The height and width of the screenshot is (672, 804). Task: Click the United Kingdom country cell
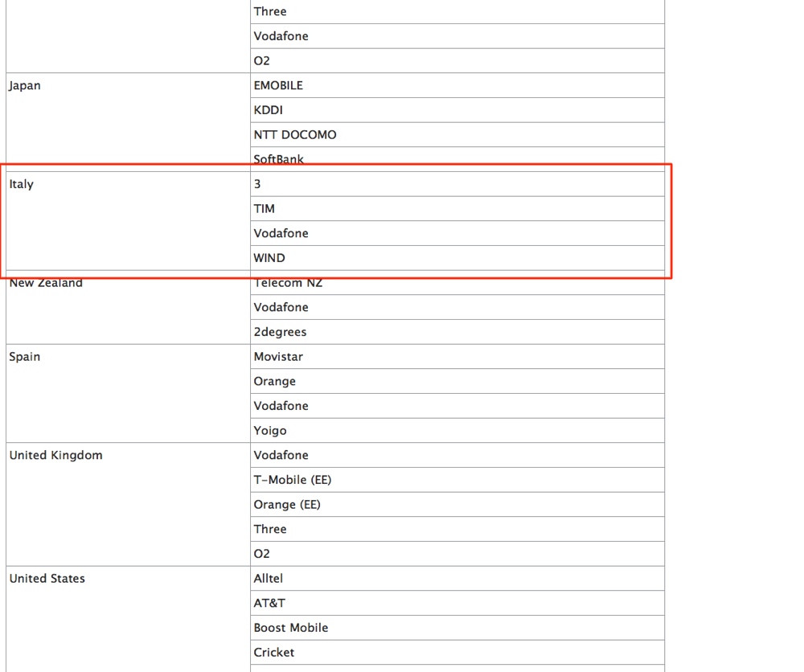point(56,456)
